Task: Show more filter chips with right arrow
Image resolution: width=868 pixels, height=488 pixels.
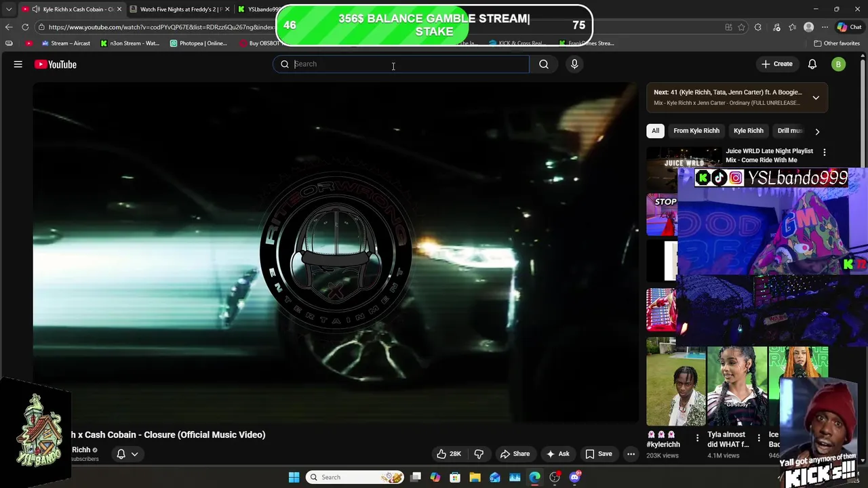Action: click(x=817, y=131)
